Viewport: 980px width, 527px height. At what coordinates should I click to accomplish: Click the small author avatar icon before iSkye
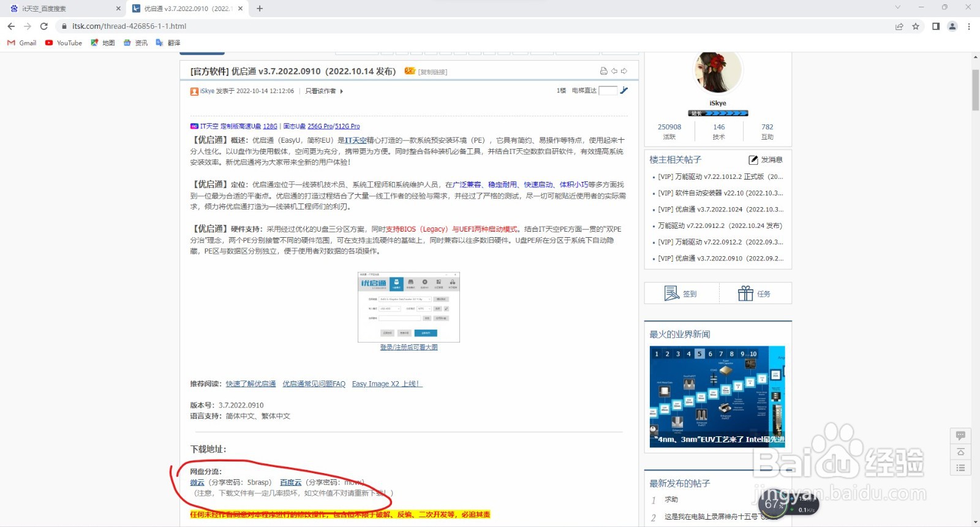(194, 91)
